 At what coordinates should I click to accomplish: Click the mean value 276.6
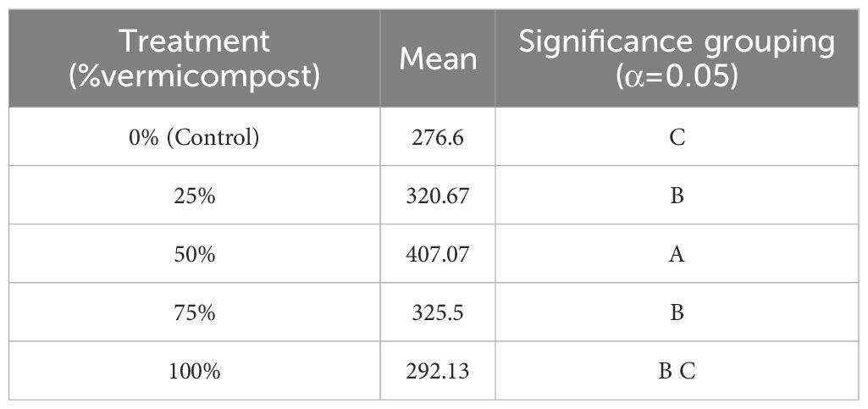(x=438, y=137)
